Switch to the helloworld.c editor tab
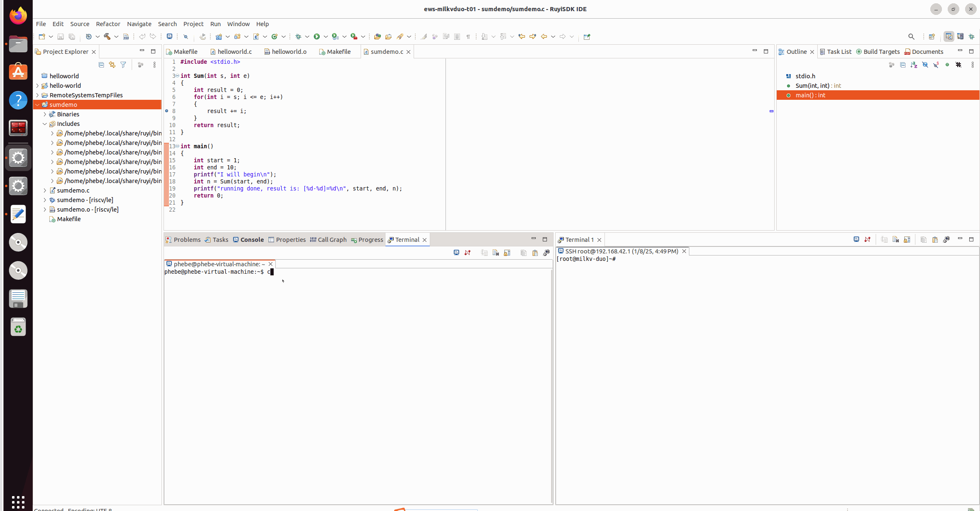The width and height of the screenshot is (980, 511). click(x=234, y=51)
